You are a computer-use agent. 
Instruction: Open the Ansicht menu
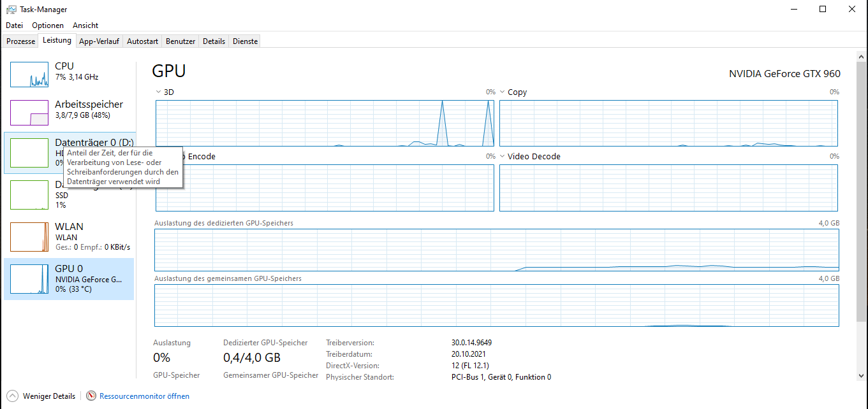tap(85, 25)
